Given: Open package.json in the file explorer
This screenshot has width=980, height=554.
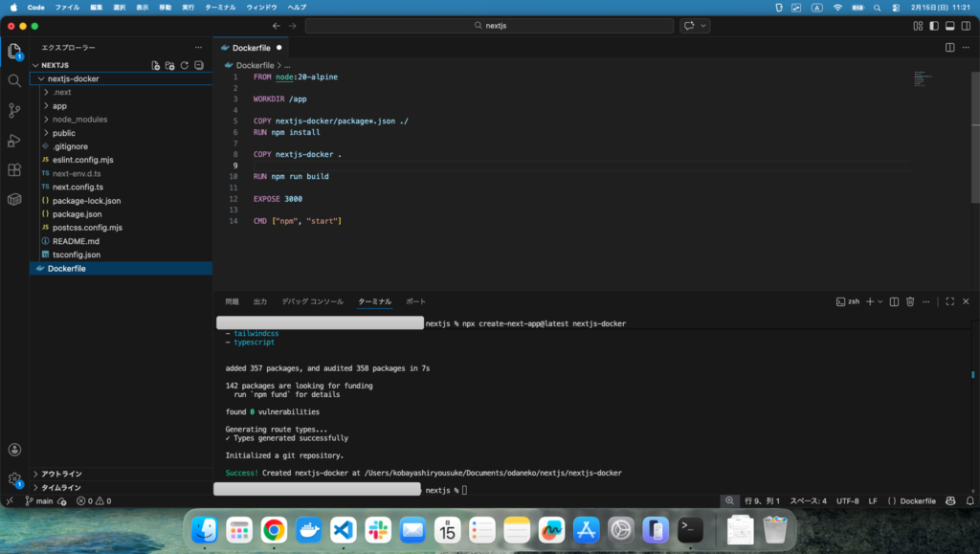Looking at the screenshot, I should coord(77,214).
